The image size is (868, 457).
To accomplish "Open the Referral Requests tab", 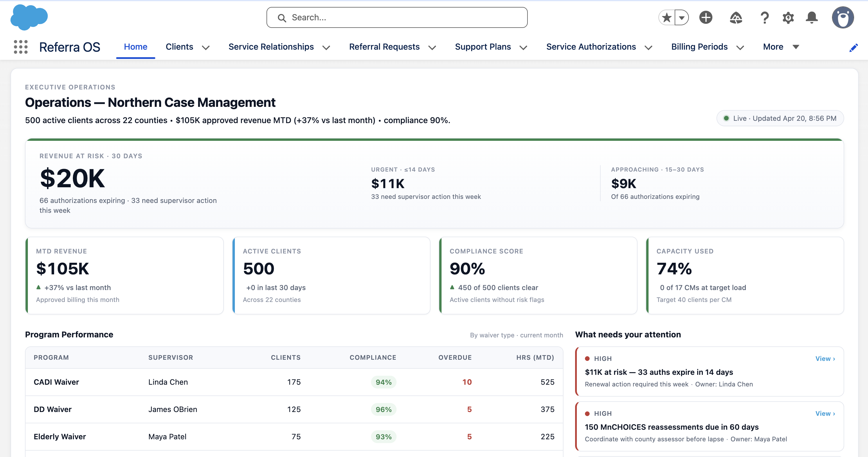I will 384,47.
